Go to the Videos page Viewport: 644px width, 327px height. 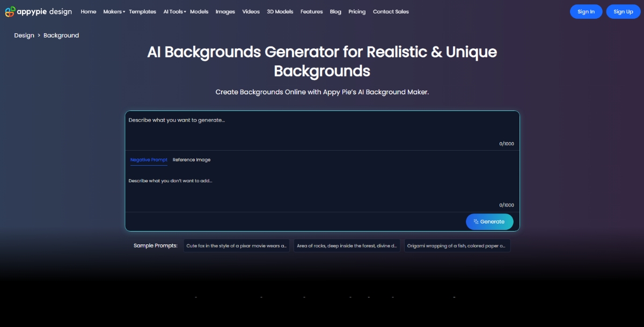tap(251, 11)
